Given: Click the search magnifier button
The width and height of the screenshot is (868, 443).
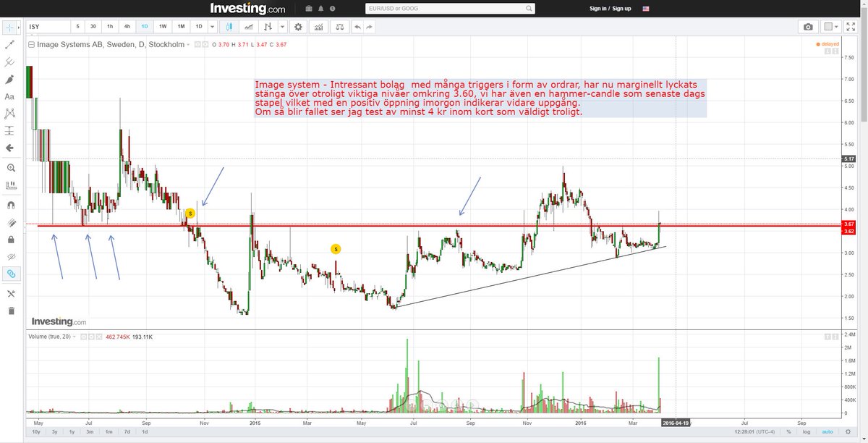Looking at the screenshot, I should (x=529, y=9).
